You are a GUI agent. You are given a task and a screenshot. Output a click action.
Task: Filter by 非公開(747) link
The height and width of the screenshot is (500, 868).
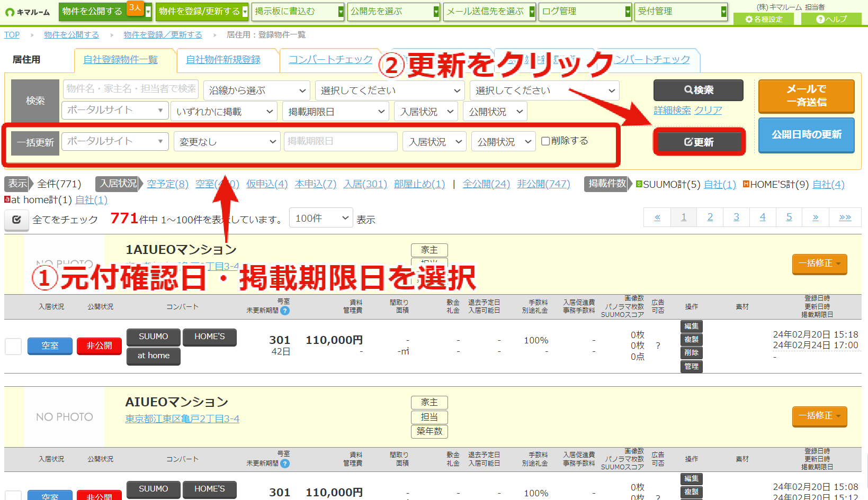pyautogui.click(x=543, y=184)
